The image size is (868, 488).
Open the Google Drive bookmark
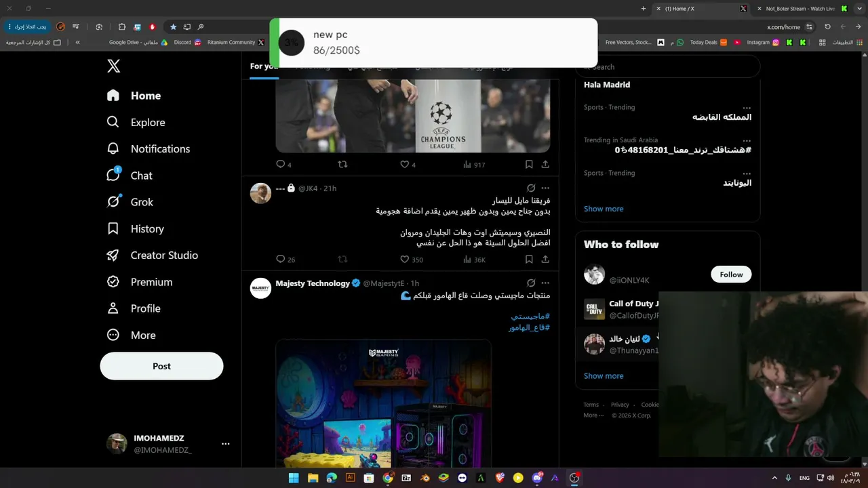(138, 42)
